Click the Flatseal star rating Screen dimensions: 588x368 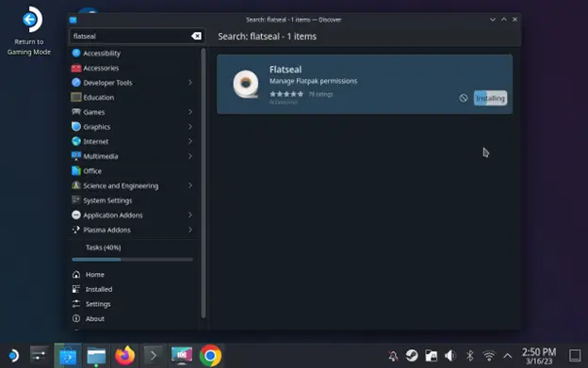(x=286, y=94)
